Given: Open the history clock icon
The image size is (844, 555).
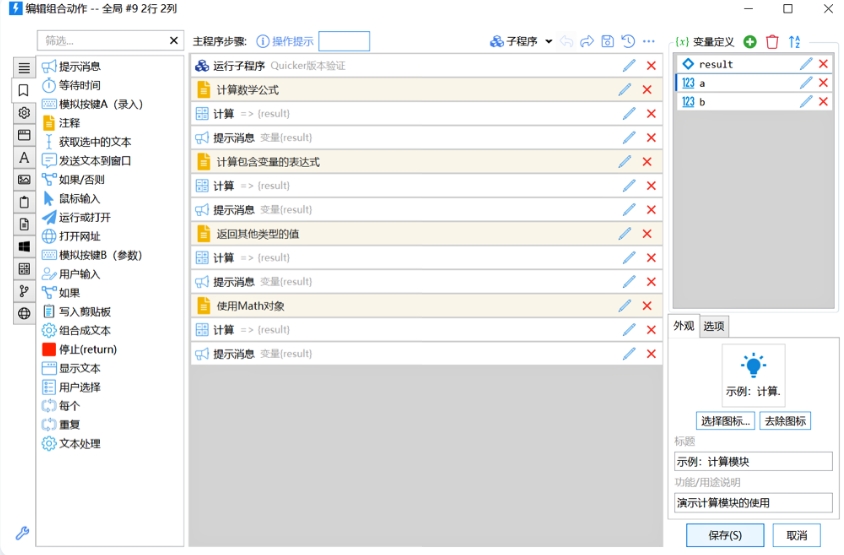Looking at the screenshot, I should (x=628, y=41).
